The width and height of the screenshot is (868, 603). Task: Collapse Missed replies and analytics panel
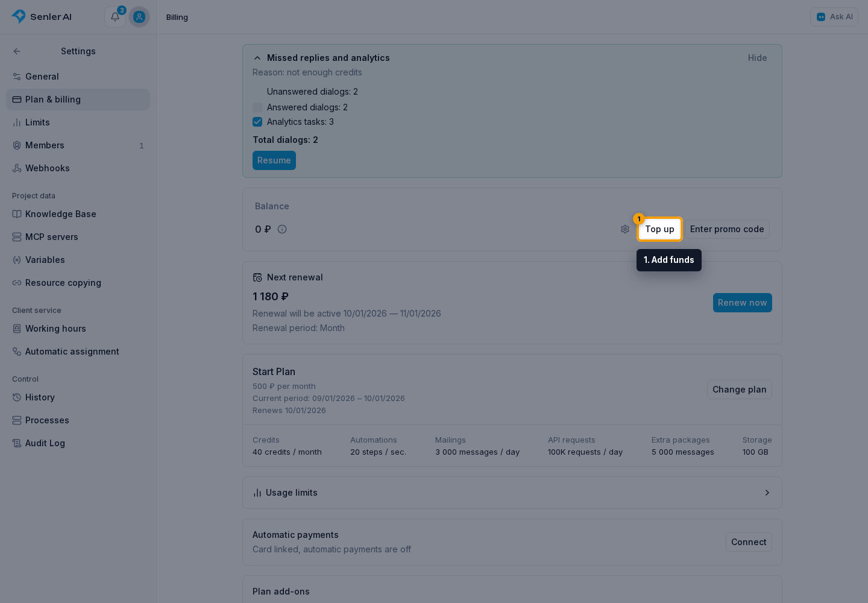[257, 58]
